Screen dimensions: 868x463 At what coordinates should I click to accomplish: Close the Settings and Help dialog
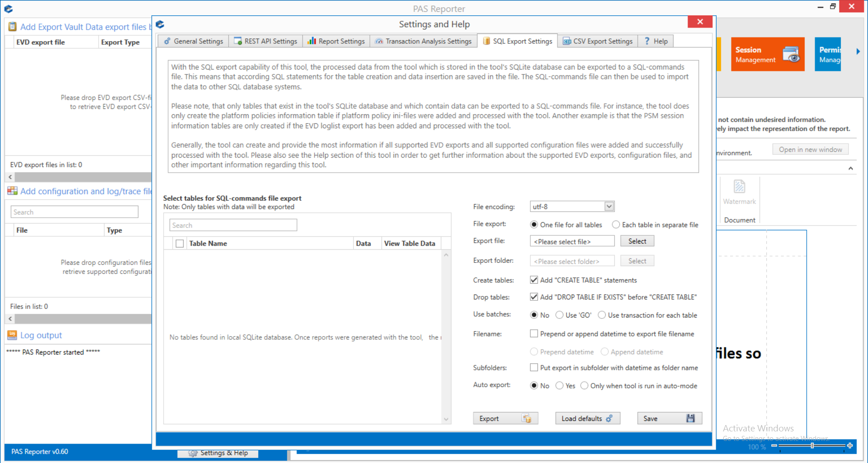[x=700, y=22]
